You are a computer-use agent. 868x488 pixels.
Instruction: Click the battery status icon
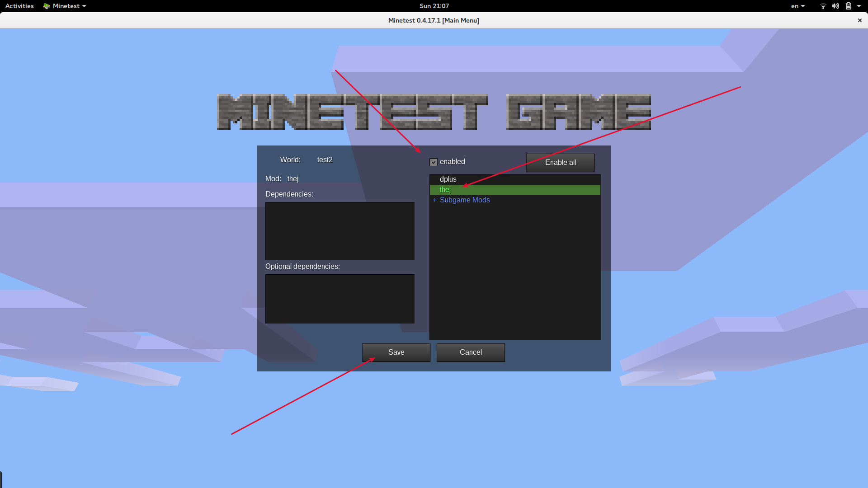[849, 6]
